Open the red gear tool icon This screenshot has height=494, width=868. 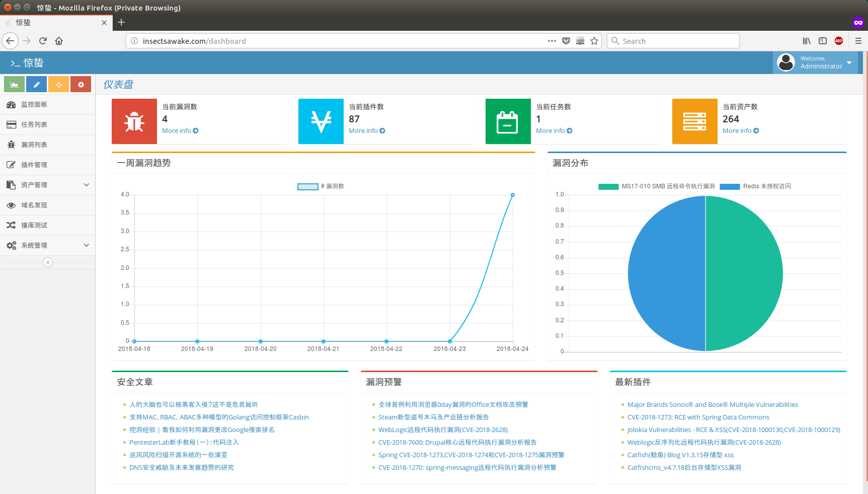(x=81, y=84)
